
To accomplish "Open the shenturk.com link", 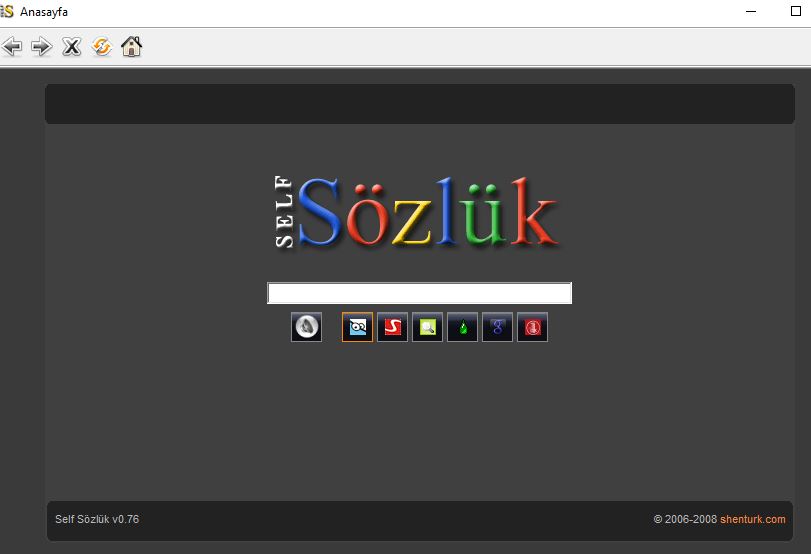I will tap(753, 519).
